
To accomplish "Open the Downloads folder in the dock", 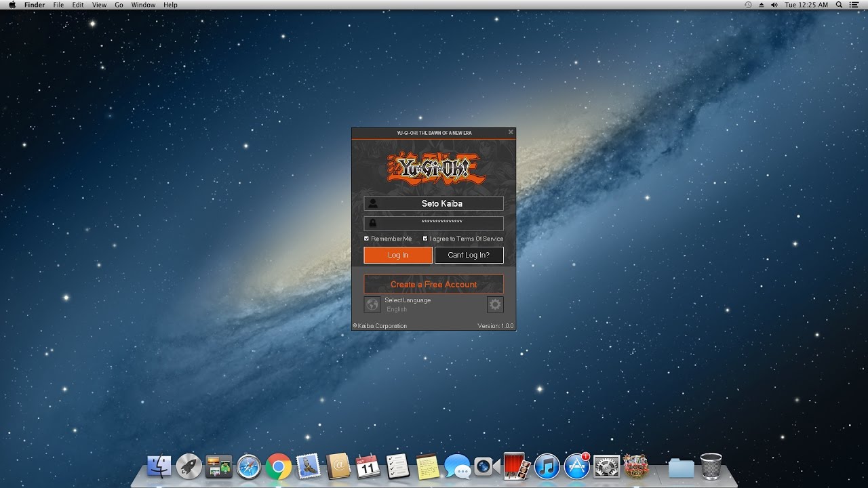I will point(682,468).
